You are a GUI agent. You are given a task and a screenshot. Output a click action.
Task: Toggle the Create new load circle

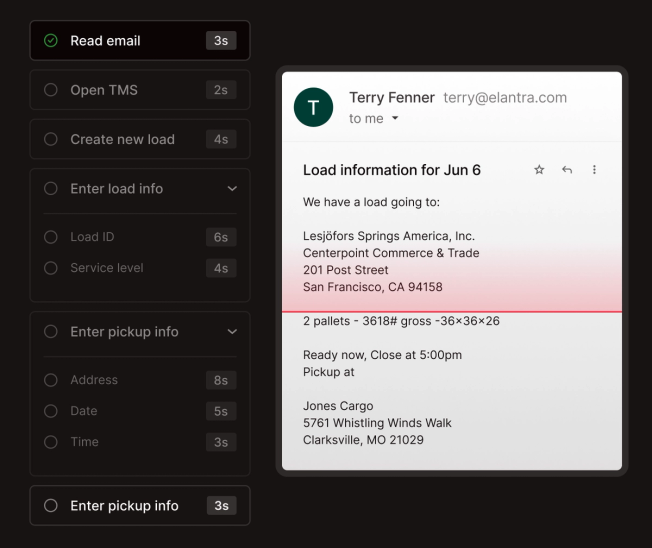click(x=51, y=139)
